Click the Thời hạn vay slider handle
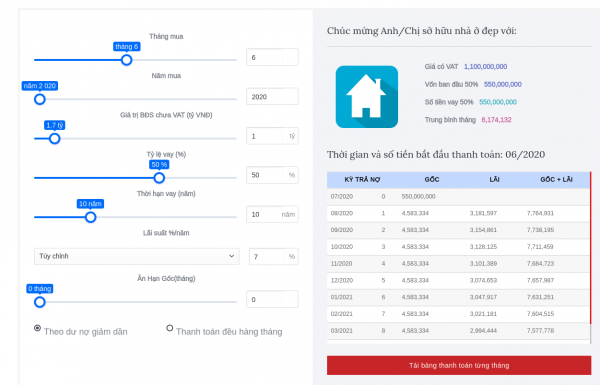600x385 pixels. 91,217
